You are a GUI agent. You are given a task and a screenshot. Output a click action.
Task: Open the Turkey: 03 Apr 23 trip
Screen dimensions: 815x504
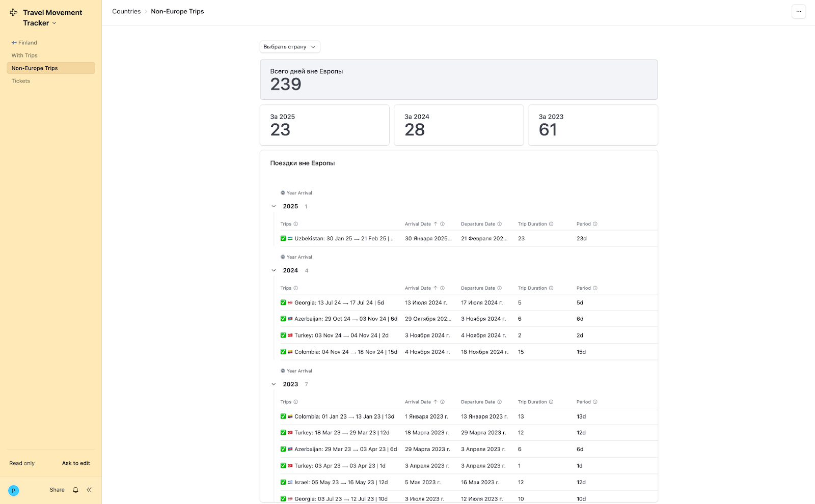pyautogui.click(x=333, y=466)
